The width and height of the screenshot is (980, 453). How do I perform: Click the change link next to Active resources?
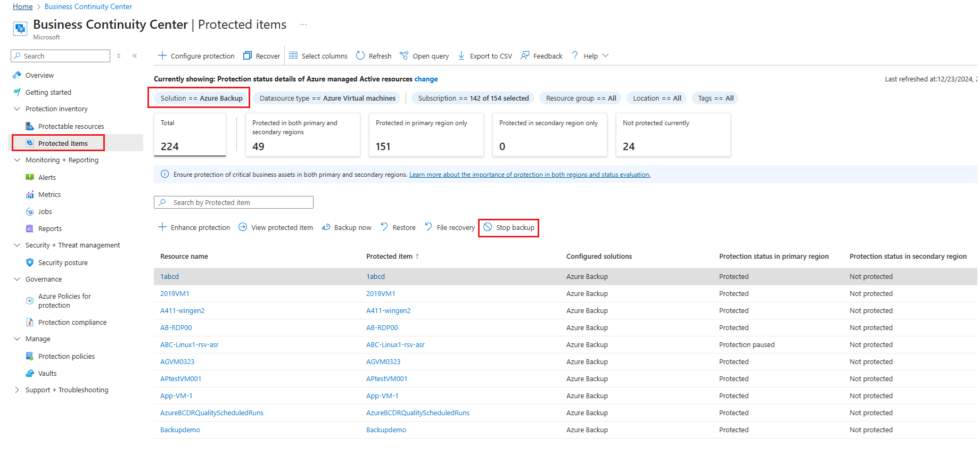(x=426, y=79)
